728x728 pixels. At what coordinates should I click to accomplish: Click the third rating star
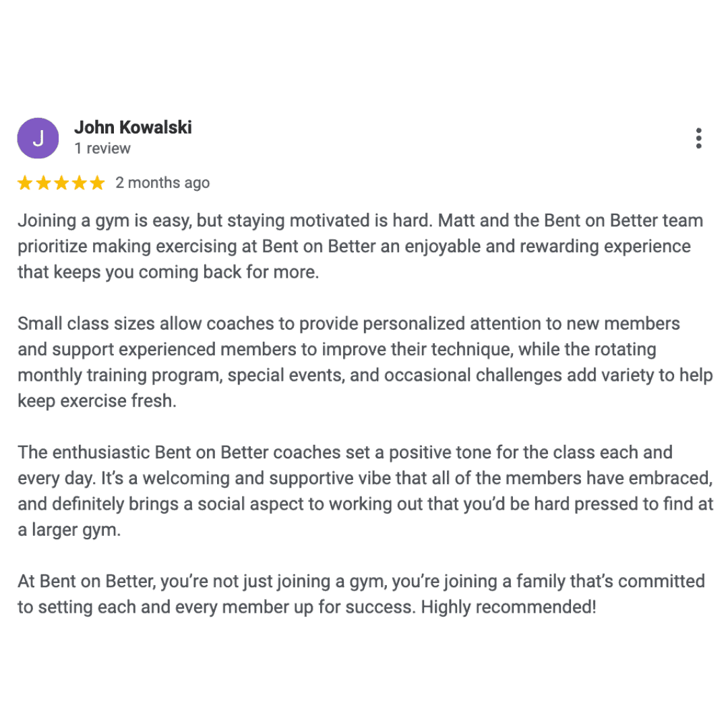click(61, 183)
